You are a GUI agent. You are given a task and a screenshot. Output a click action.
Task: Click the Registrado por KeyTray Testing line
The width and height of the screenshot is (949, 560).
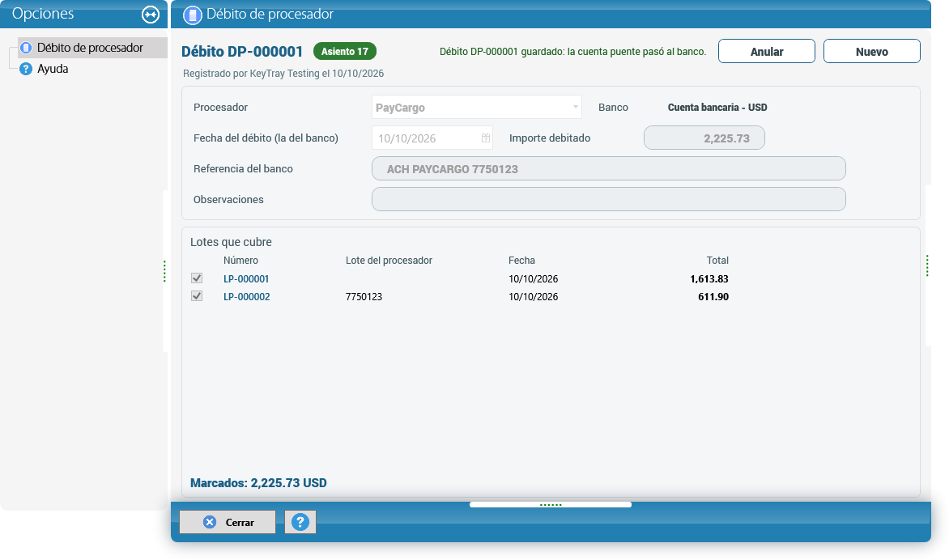point(283,73)
